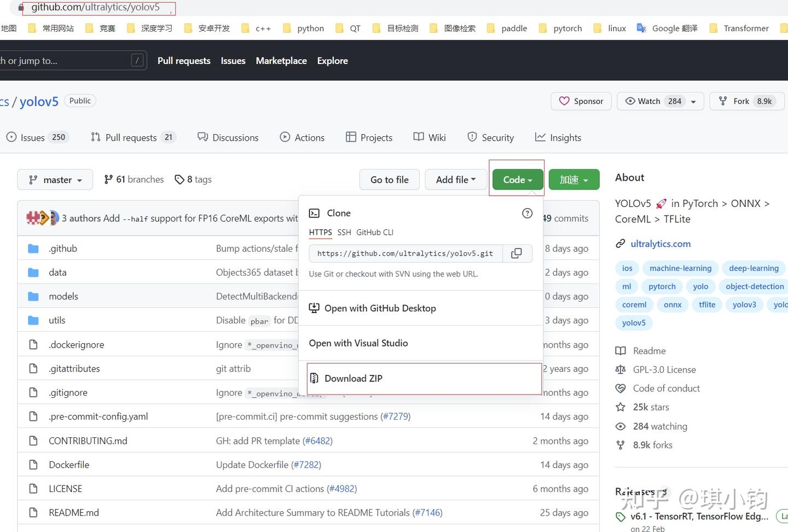Open the Insights repository tab
This screenshot has width=788, height=532.
coord(558,137)
